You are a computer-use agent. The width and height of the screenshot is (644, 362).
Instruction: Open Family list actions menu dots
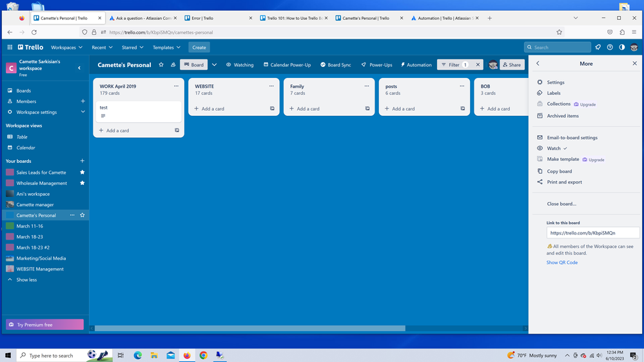(x=367, y=86)
